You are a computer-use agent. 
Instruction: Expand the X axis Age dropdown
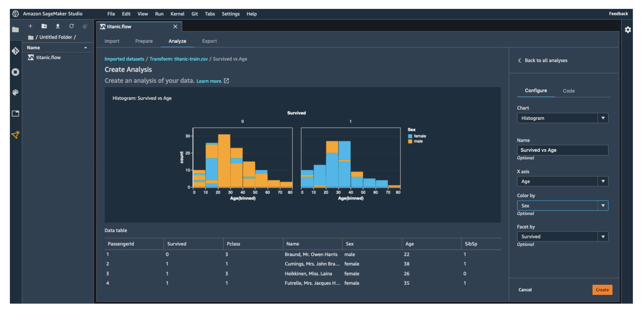tap(562, 181)
